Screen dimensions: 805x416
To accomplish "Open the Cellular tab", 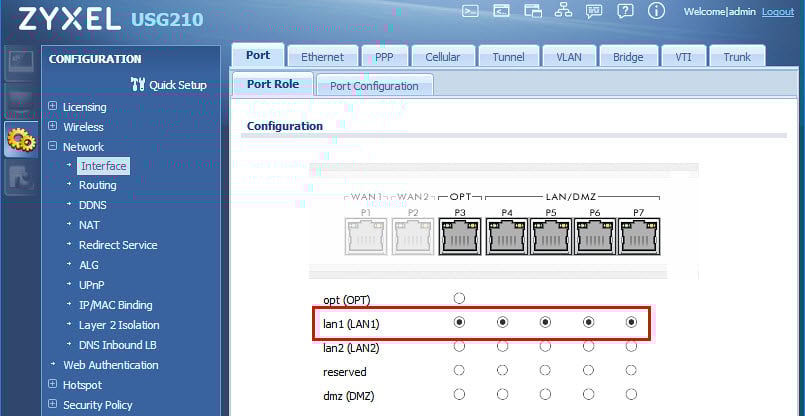I will click(x=443, y=56).
